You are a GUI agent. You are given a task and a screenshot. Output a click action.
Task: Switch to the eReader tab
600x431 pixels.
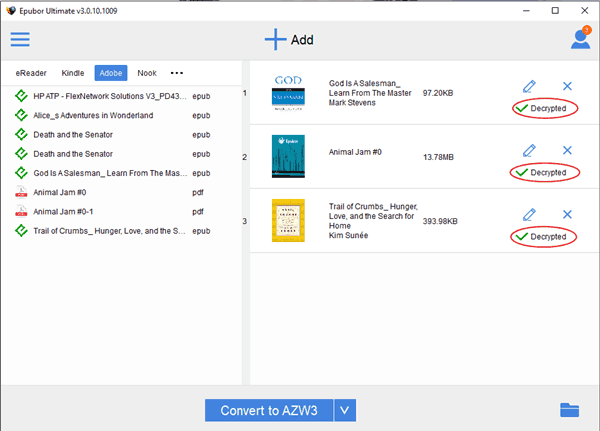pyautogui.click(x=31, y=73)
